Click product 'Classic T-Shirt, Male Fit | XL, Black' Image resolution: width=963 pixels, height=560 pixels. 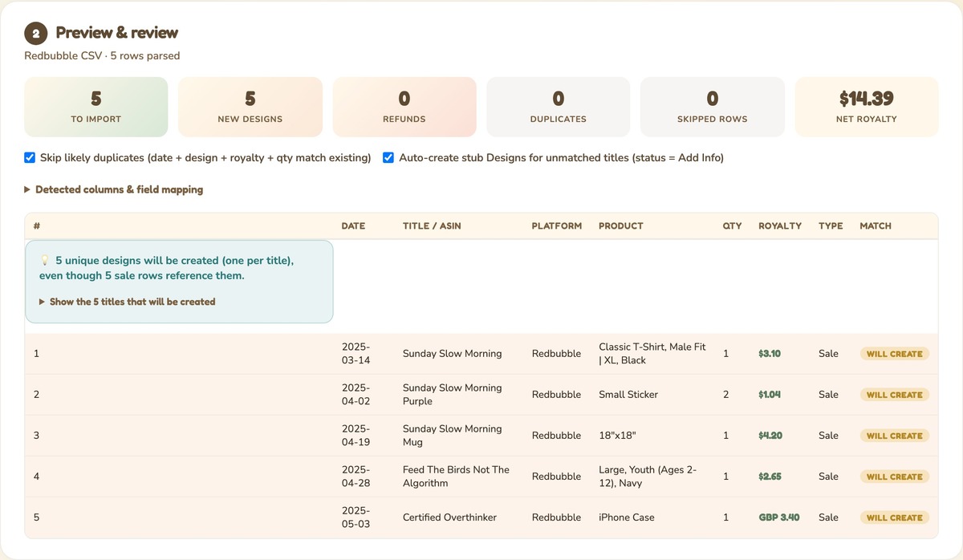(x=652, y=354)
